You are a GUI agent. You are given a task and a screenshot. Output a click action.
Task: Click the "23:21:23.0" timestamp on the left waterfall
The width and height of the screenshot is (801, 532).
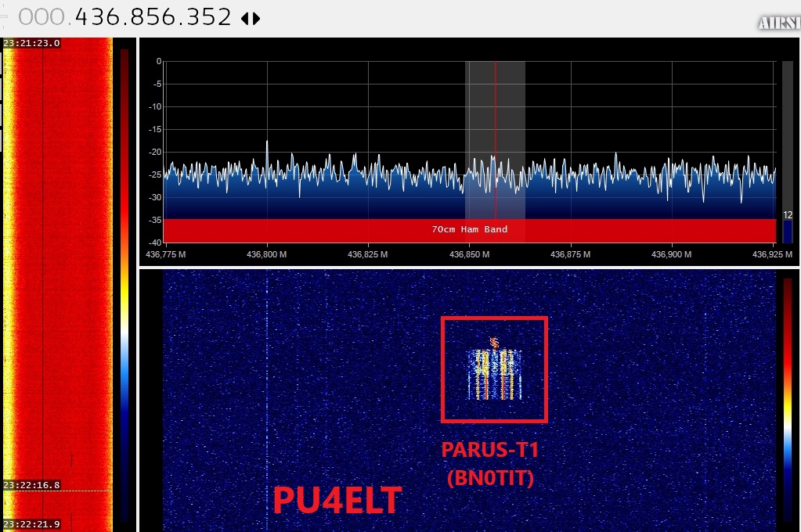click(31, 43)
